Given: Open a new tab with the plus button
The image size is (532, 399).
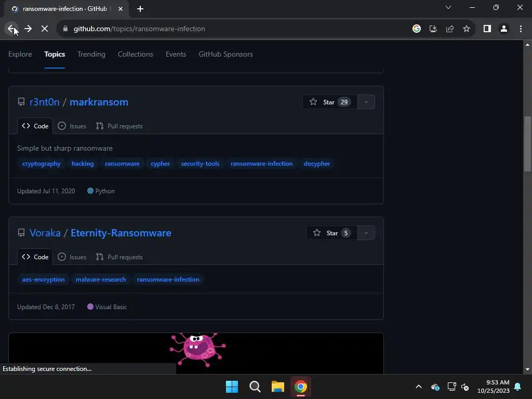Looking at the screenshot, I should (140, 9).
